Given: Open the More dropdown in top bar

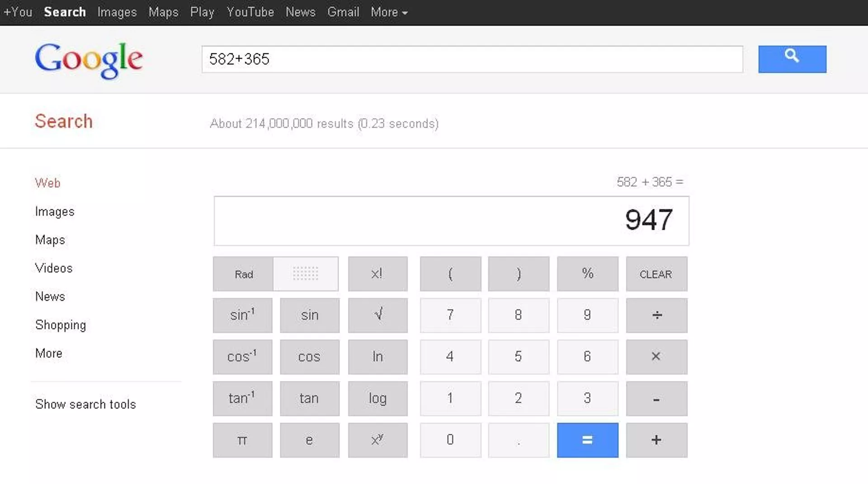Looking at the screenshot, I should [x=389, y=12].
